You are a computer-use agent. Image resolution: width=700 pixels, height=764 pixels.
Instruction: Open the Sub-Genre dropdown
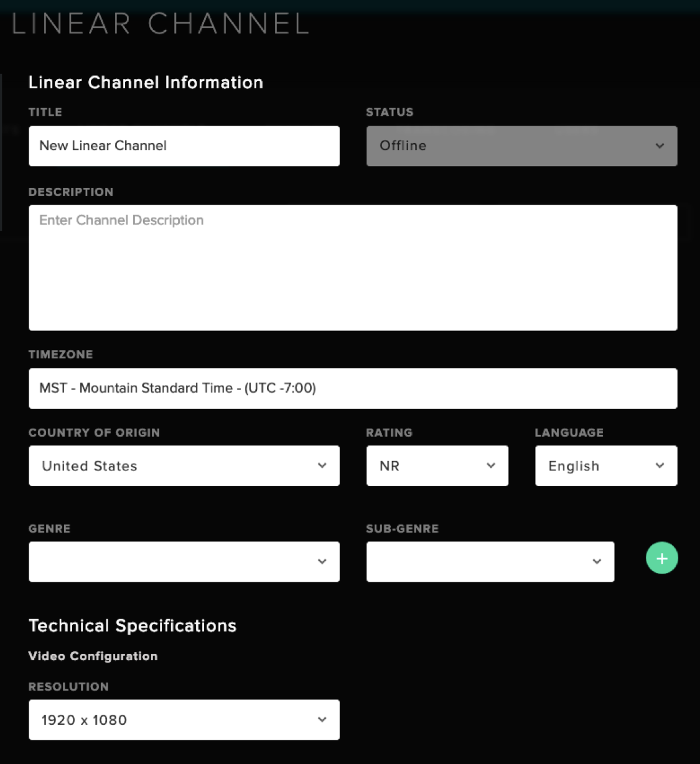(490, 561)
